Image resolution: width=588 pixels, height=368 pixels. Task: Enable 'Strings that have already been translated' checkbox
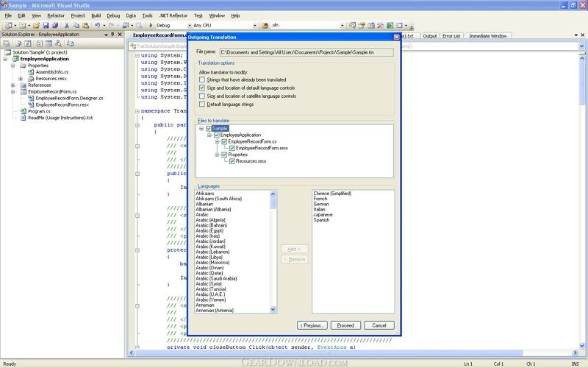202,79
